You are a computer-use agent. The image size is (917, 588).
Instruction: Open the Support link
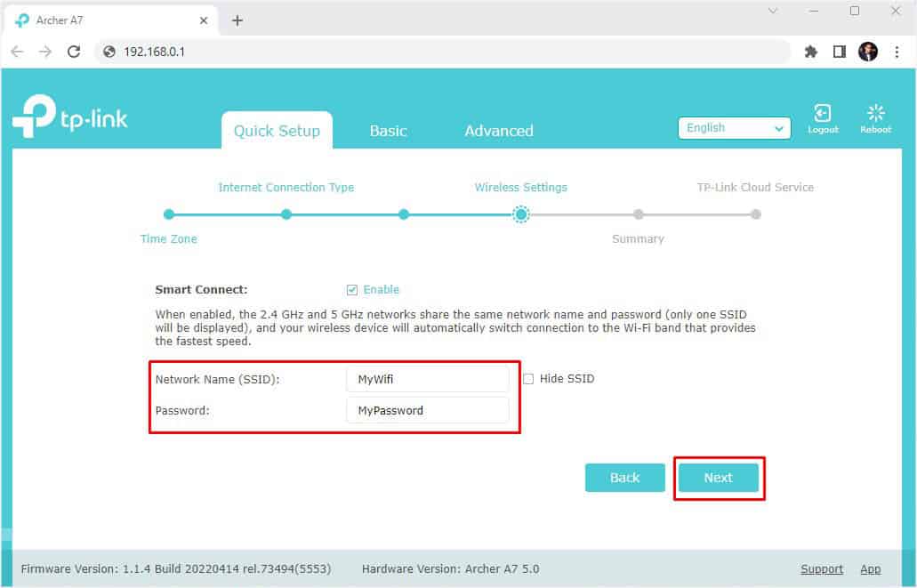822,568
